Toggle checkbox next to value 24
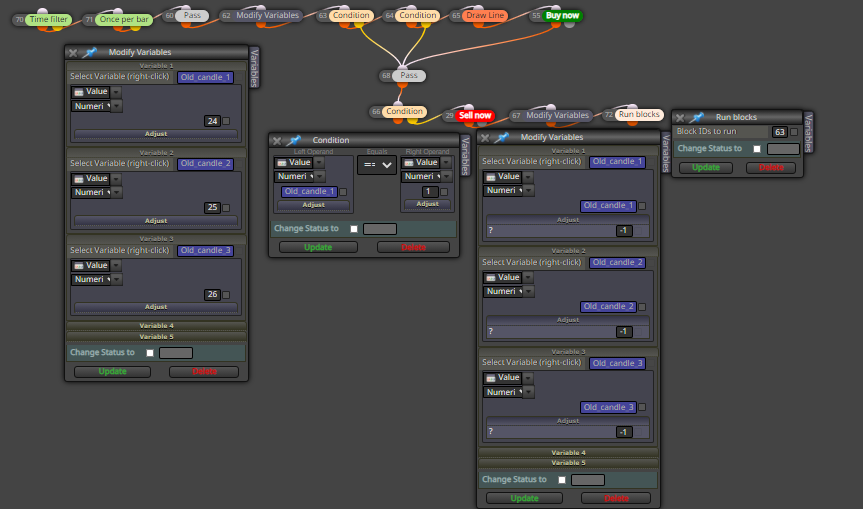The height and width of the screenshot is (509, 863). (226, 121)
